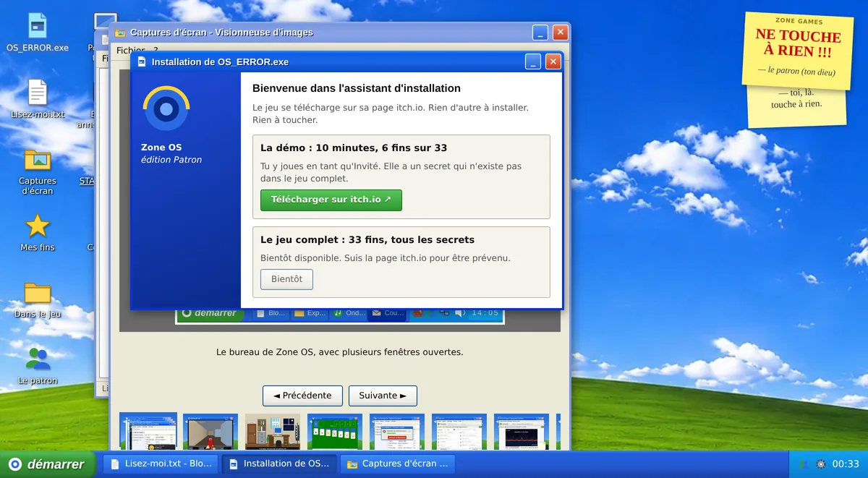Minimize the Captures d'écran viewer window

pyautogui.click(x=540, y=33)
